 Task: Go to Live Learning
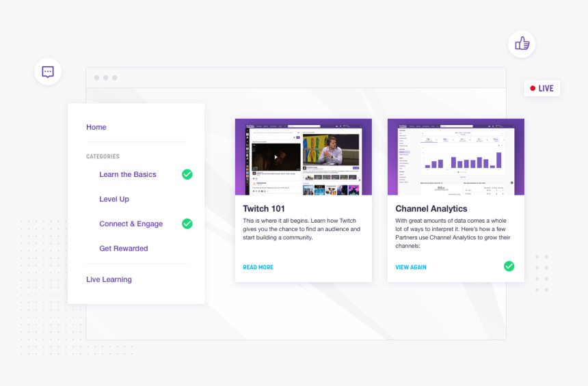tap(109, 279)
